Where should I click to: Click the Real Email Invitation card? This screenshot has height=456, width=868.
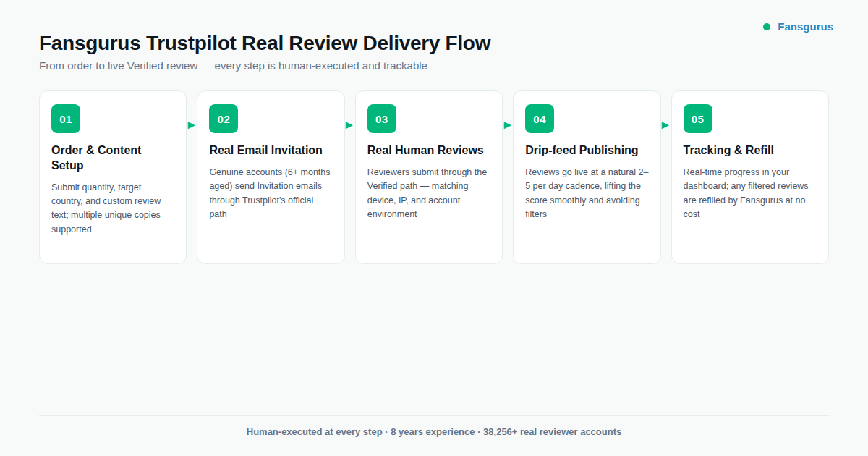[271, 176]
